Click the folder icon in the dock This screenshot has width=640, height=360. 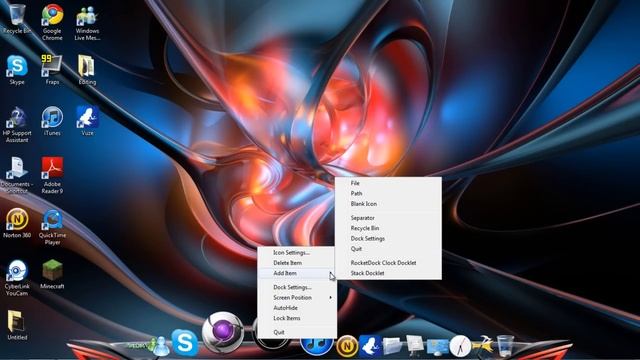click(x=393, y=346)
